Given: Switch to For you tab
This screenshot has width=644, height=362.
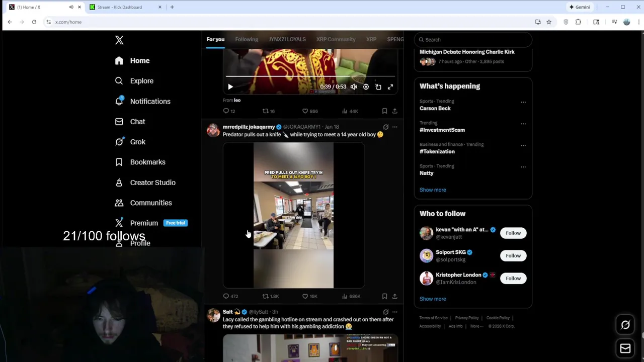Looking at the screenshot, I should (x=215, y=39).
